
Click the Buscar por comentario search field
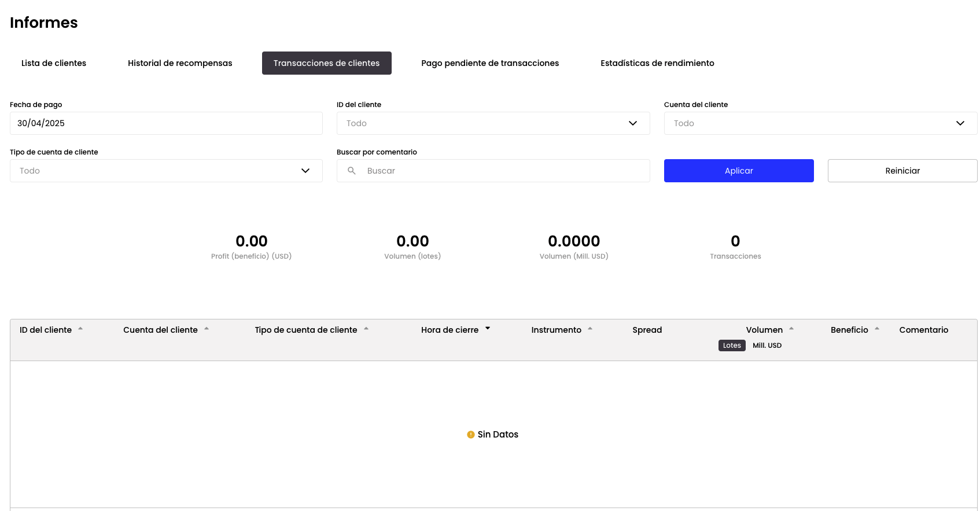coord(493,171)
